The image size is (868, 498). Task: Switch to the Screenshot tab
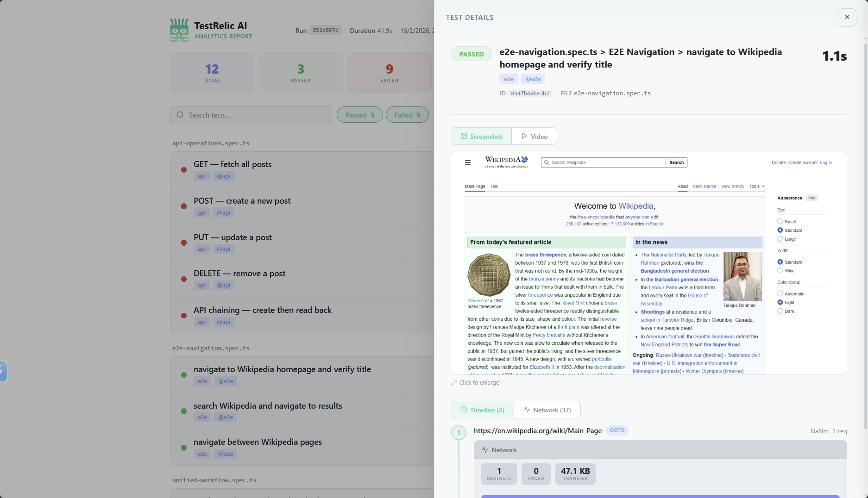481,136
